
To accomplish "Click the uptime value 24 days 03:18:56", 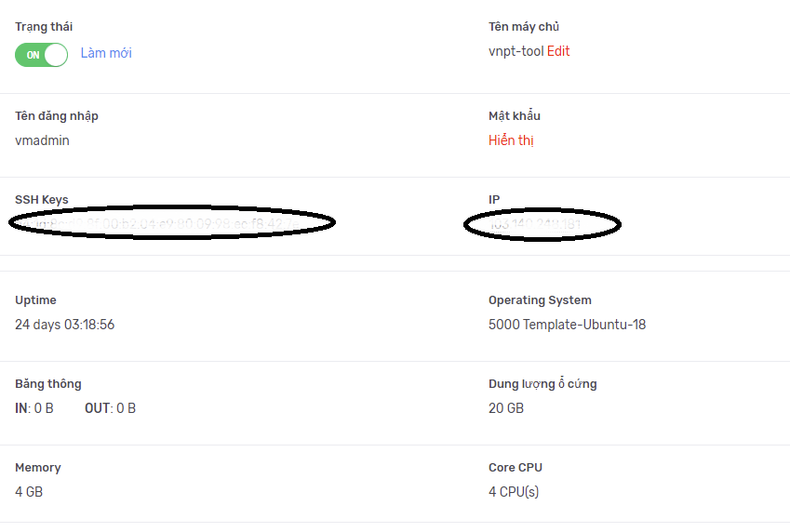I will point(65,325).
